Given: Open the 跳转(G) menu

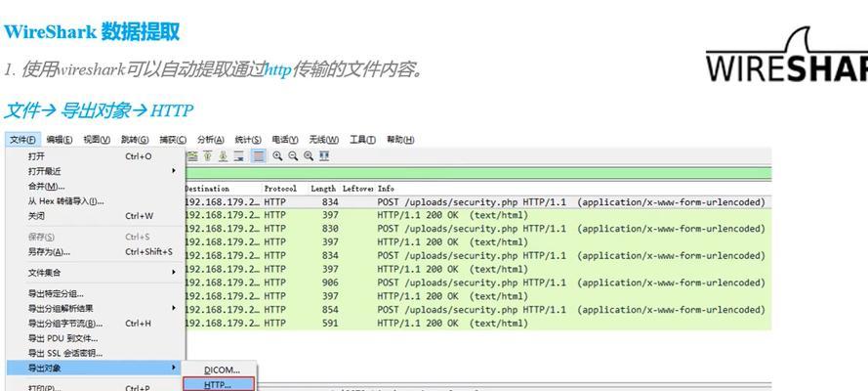Looking at the screenshot, I should pyautogui.click(x=135, y=140).
